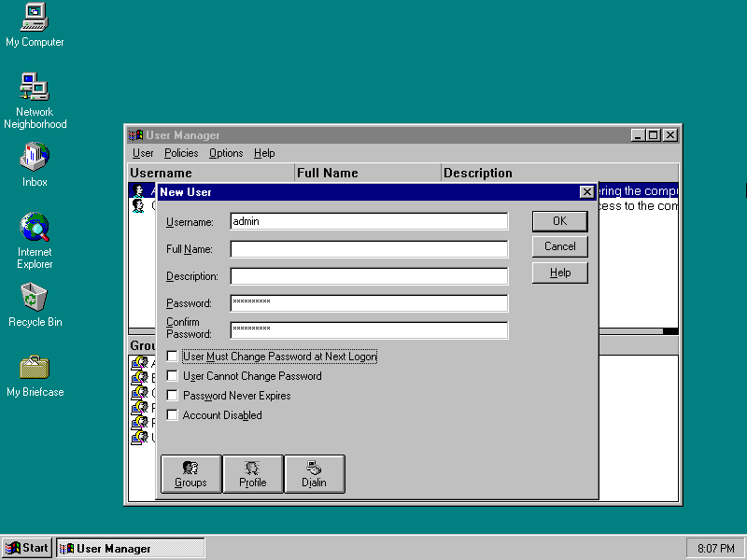Minimize the User Manager window
The image size is (747, 560).
point(639,135)
